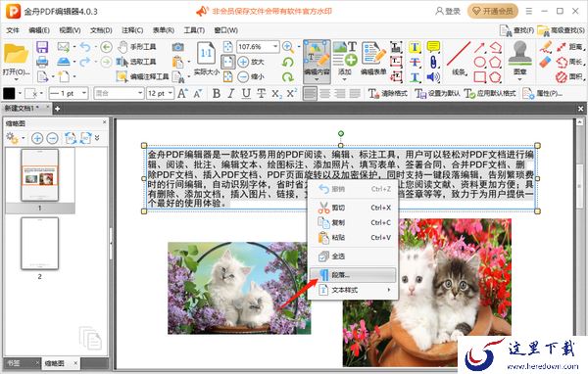Set left text alignment
The width and height of the screenshot is (588, 374).
pyautogui.click(x=310, y=93)
